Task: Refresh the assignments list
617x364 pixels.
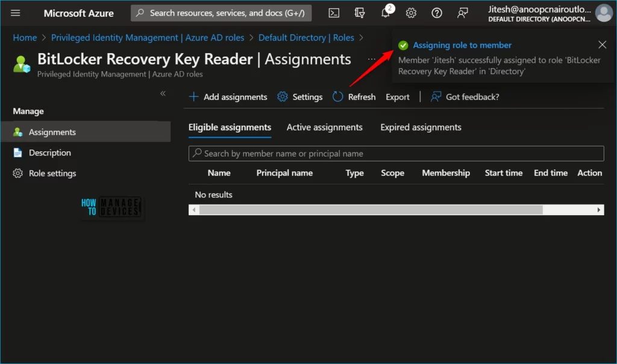Action: [354, 97]
